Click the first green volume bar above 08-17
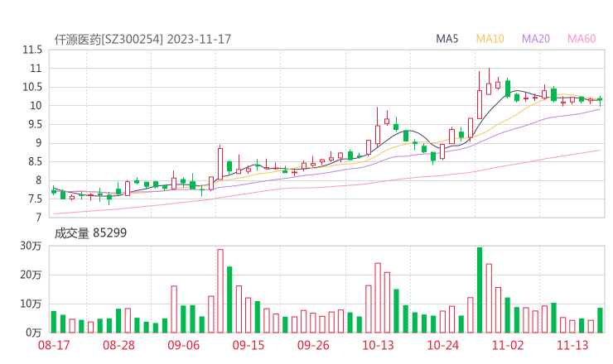The width and height of the screenshot is (613, 364). tap(54, 322)
